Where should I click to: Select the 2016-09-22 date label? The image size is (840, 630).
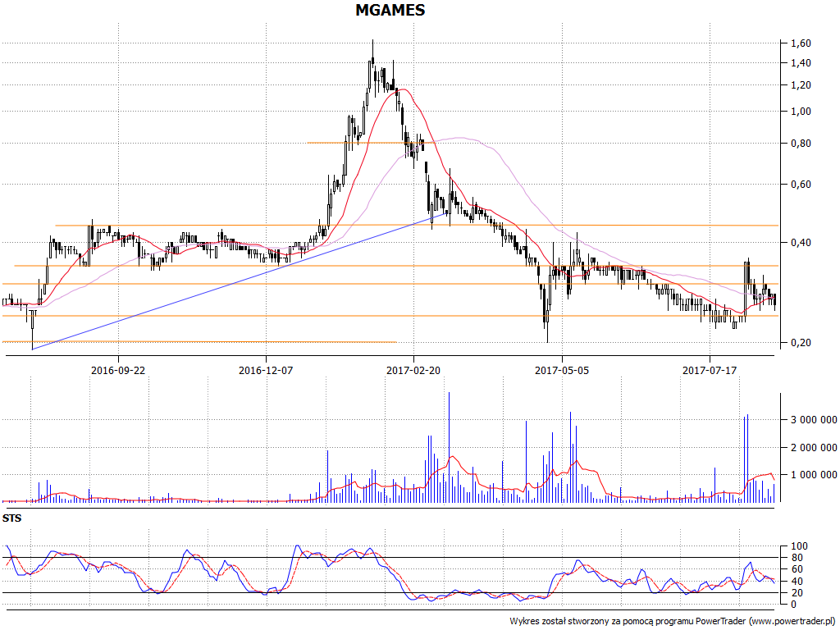pos(117,371)
